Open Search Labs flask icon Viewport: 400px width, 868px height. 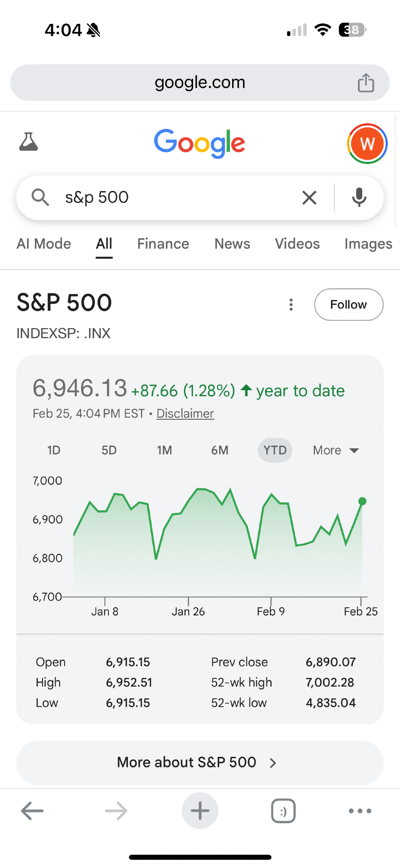[29, 142]
